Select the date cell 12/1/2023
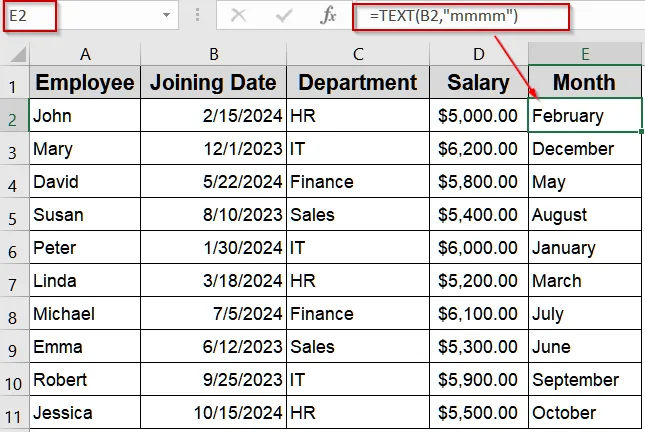The image size is (645, 432). [213, 149]
